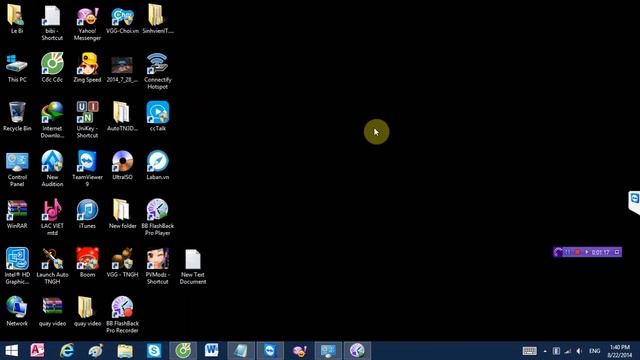640x360 pixels.
Task: Show hidden system tray icons
Action: click(x=545, y=351)
